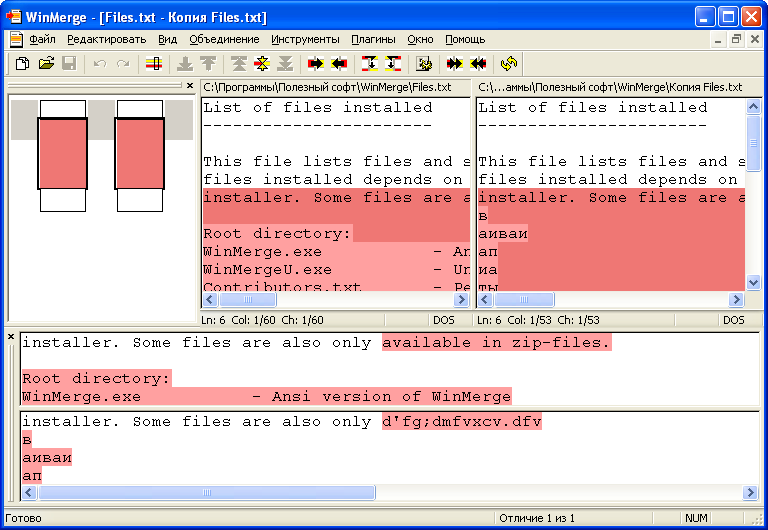Copy difference to the left
768x530 pixels.
point(339,64)
